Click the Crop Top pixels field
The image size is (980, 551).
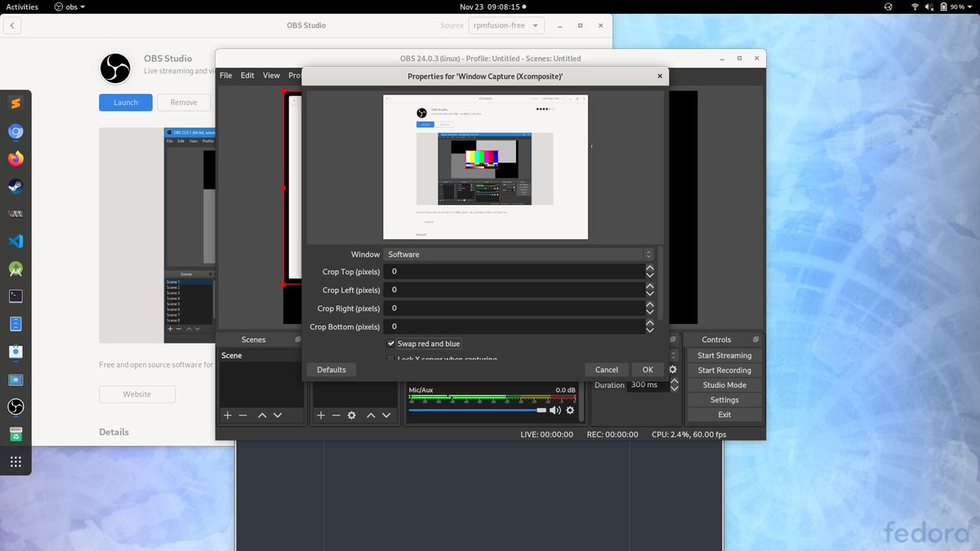click(514, 272)
